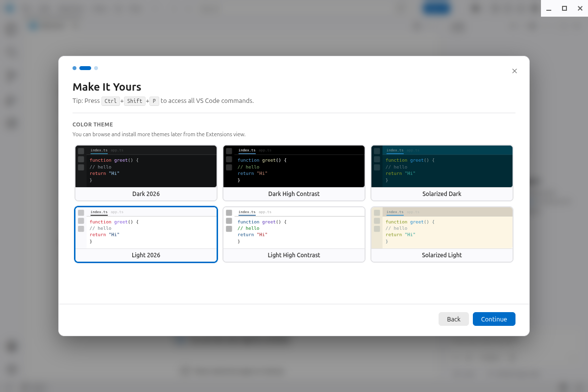Click the blue Continue button

(x=494, y=319)
